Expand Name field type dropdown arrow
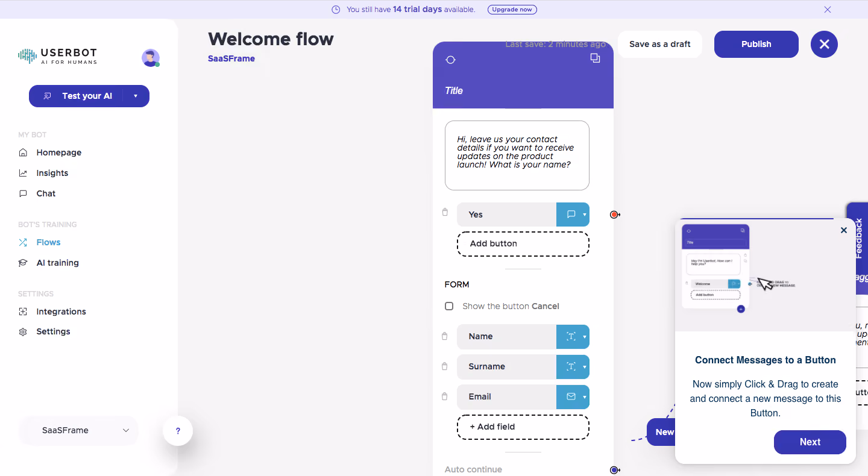This screenshot has width=868, height=476. pos(585,337)
